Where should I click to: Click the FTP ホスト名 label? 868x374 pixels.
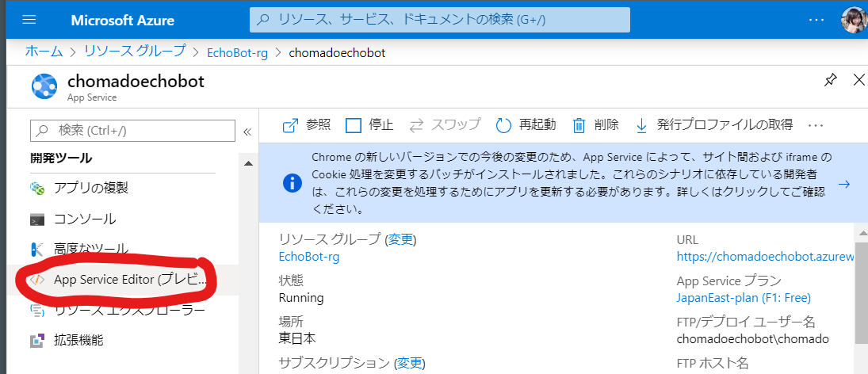tap(713, 364)
